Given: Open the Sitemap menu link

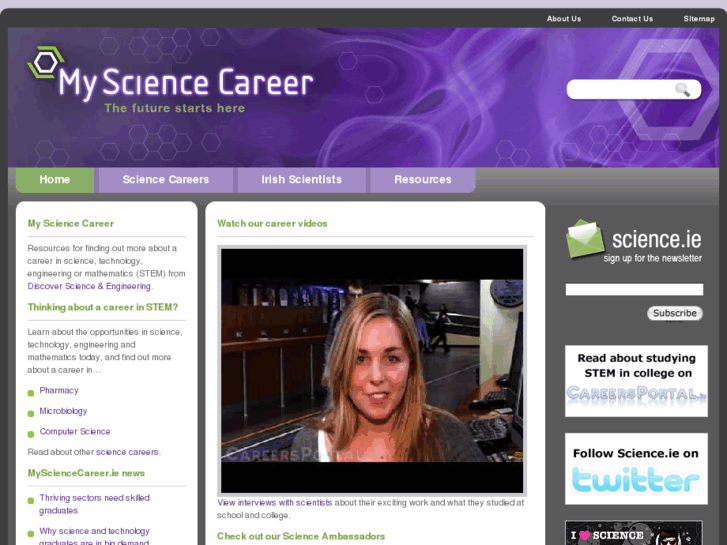Looking at the screenshot, I should (699, 19).
